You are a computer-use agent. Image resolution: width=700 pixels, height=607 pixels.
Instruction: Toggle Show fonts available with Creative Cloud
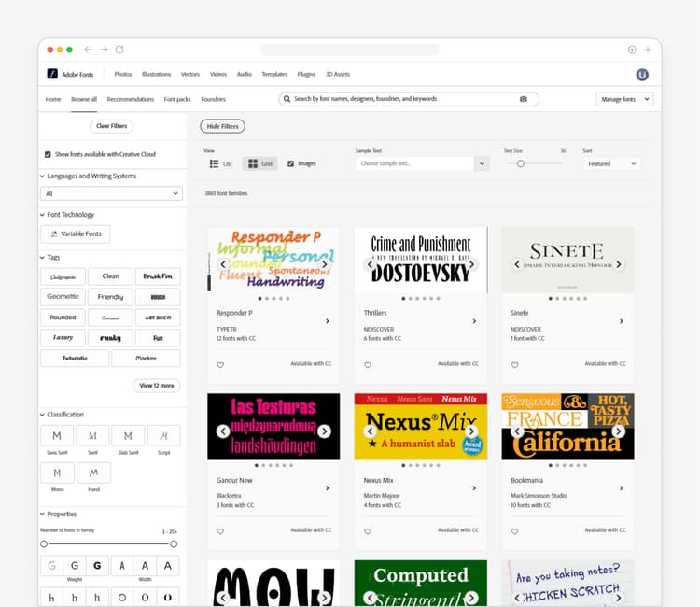tap(48, 154)
